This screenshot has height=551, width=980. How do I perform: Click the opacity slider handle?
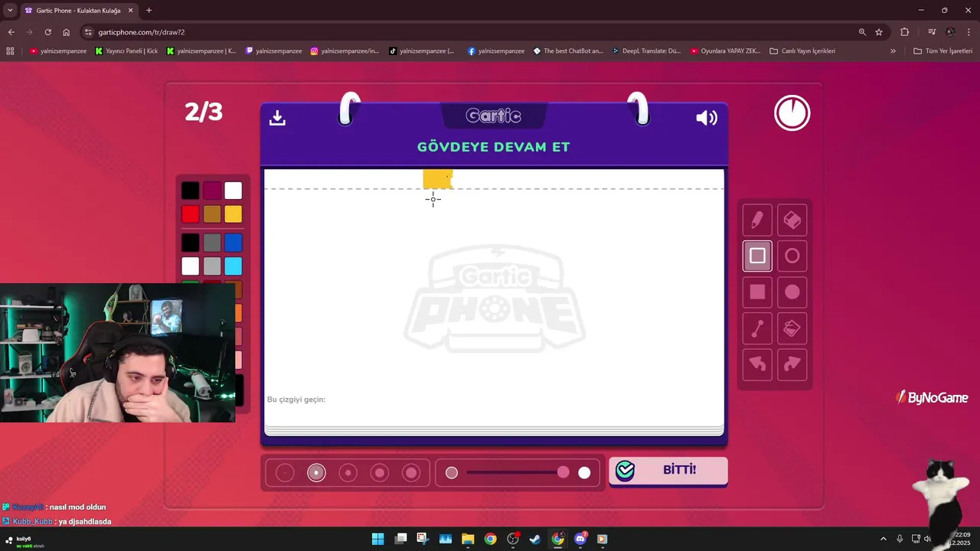(x=563, y=473)
